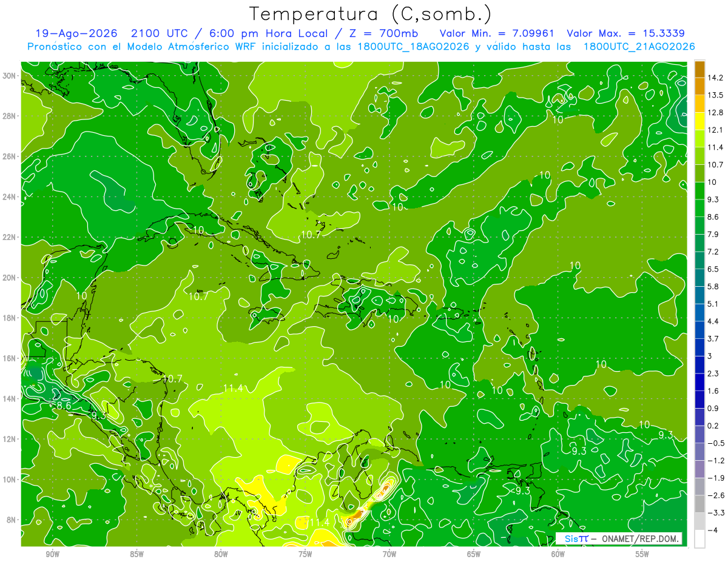The height and width of the screenshot is (562, 728).
Task: Click the colorbar label "12.8"
Action: tap(715, 113)
